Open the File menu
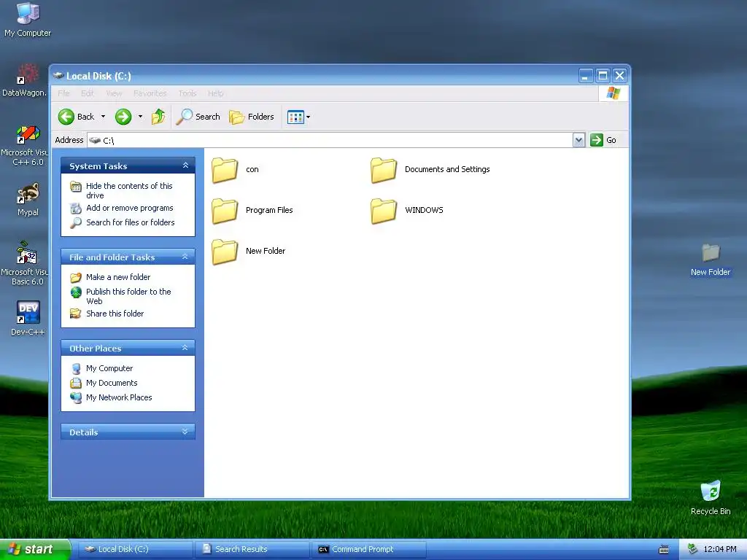Screen dimensions: 747x560 [63, 93]
